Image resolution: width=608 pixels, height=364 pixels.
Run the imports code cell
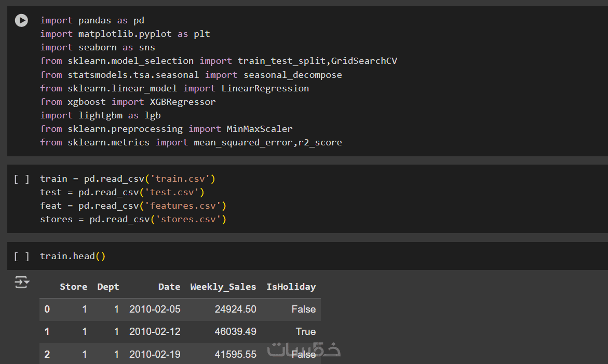pos(21,21)
